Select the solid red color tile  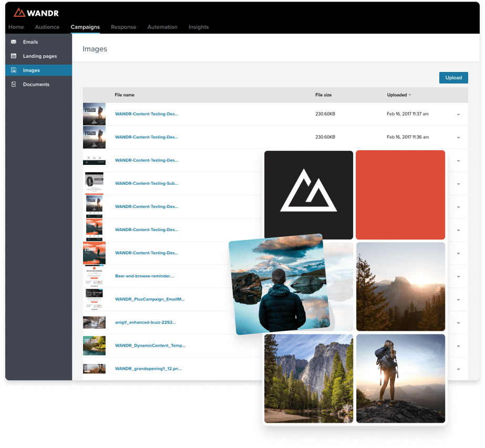pos(400,195)
